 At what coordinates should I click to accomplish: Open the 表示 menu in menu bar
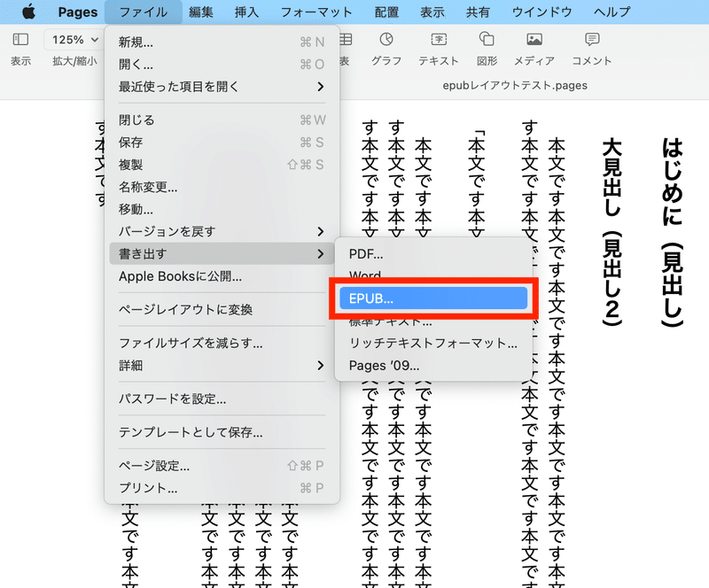[432, 12]
